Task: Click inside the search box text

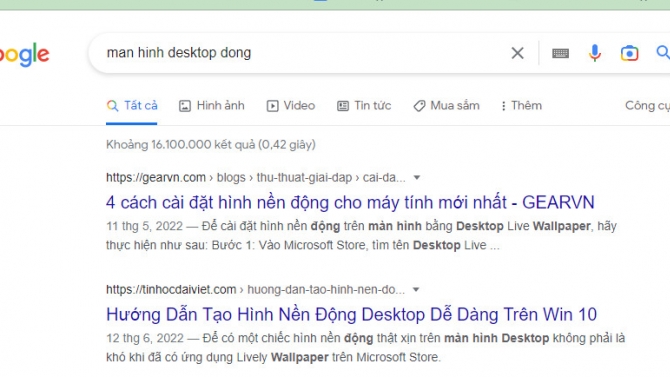Action: pos(179,53)
